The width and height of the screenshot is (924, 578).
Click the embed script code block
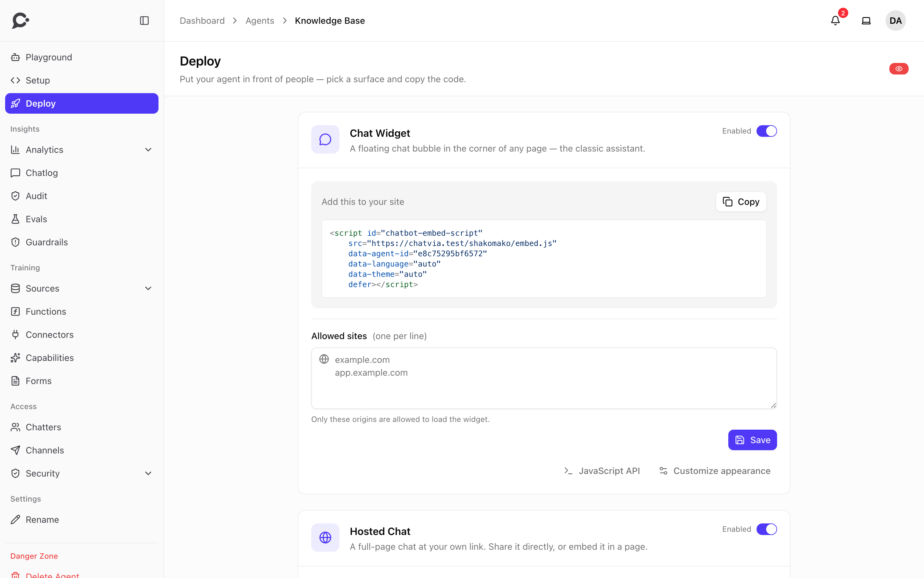(544, 259)
